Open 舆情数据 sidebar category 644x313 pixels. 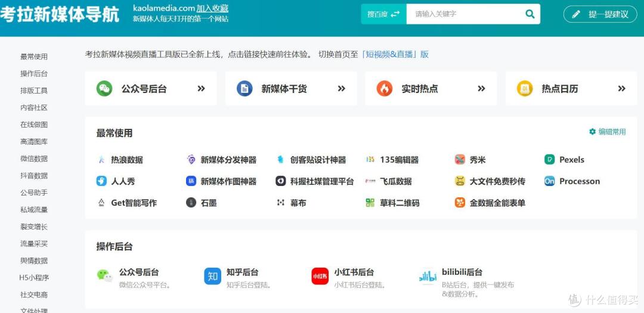click(x=34, y=261)
